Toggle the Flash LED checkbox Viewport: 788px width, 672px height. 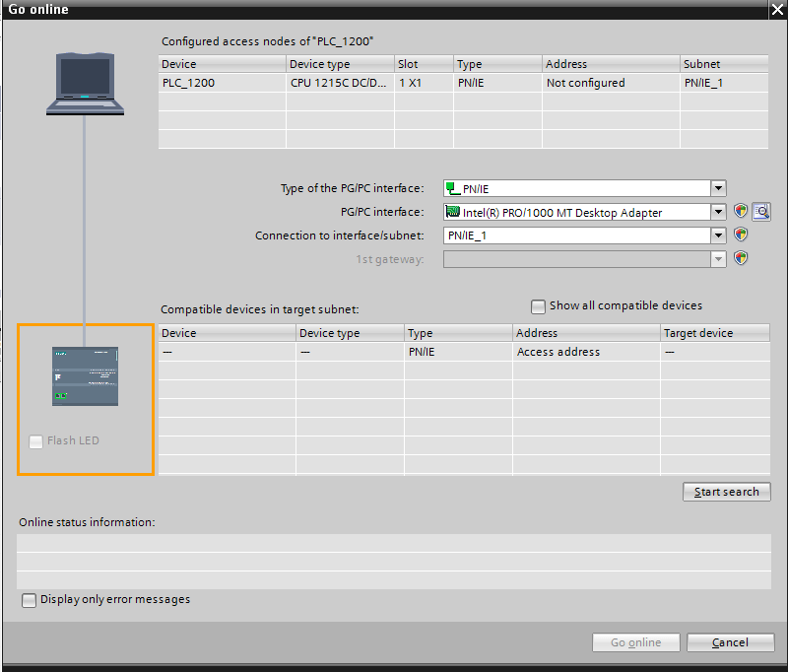[35, 441]
